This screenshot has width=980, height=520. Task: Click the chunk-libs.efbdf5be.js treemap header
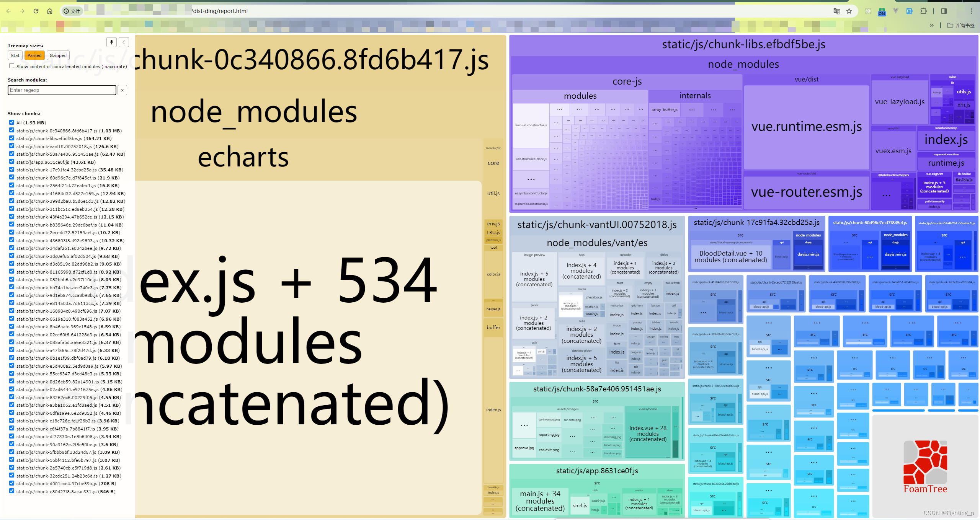pos(743,44)
